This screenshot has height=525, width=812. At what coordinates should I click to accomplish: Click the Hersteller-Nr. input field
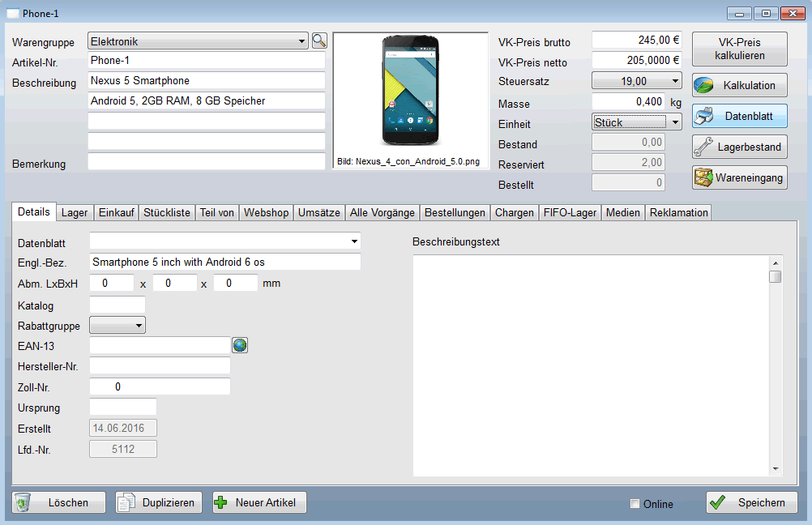click(160, 366)
